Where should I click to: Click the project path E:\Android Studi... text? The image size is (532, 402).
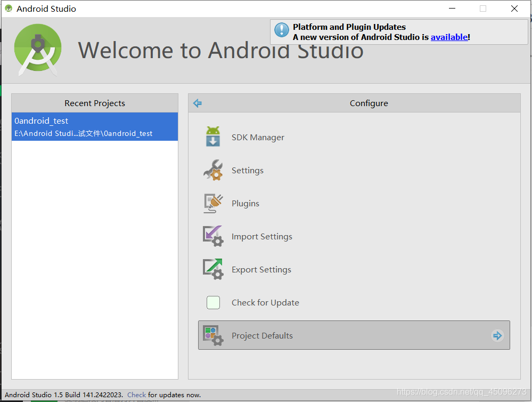tap(83, 133)
